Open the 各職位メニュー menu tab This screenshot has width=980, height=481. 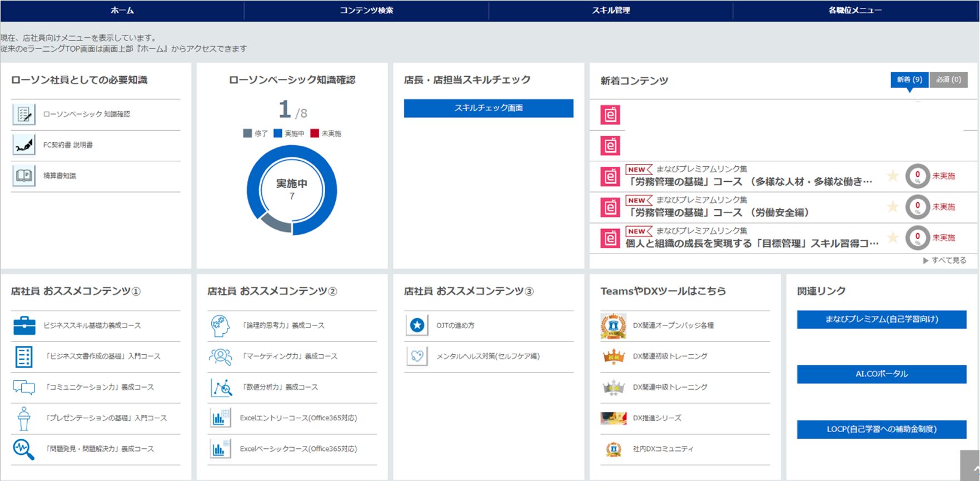tap(855, 11)
